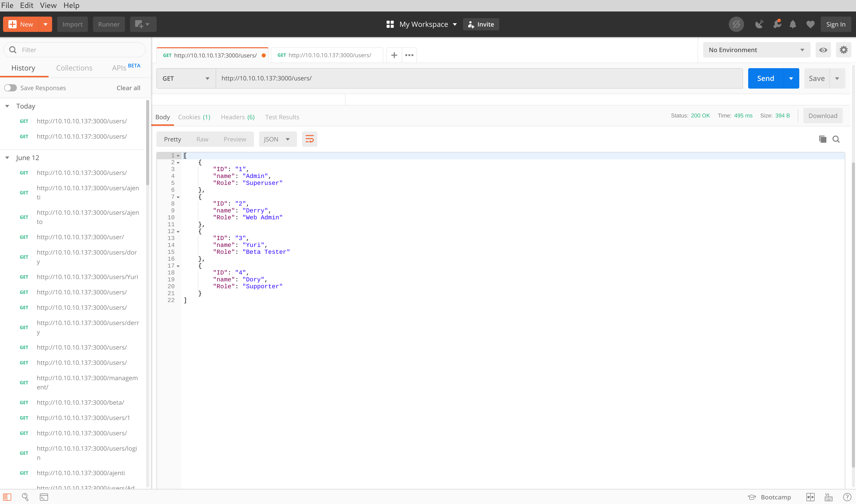Open the Send button dropdown arrow
856x504 pixels.
[x=791, y=78]
